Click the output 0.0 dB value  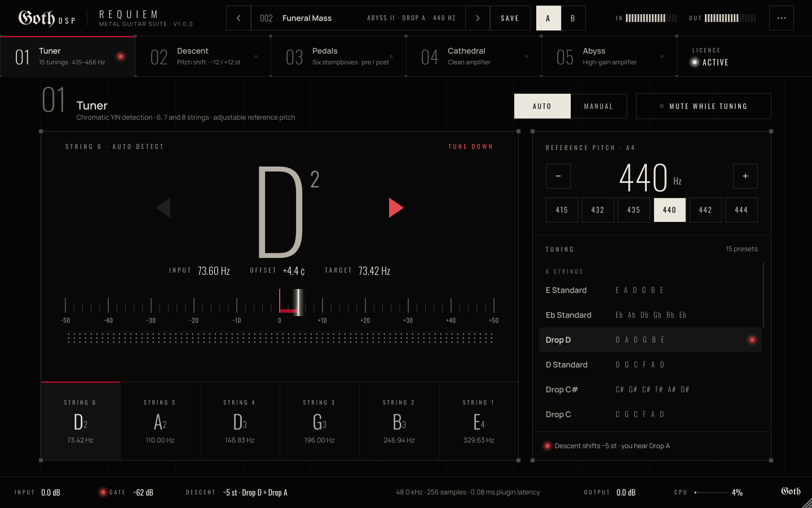[x=626, y=492]
